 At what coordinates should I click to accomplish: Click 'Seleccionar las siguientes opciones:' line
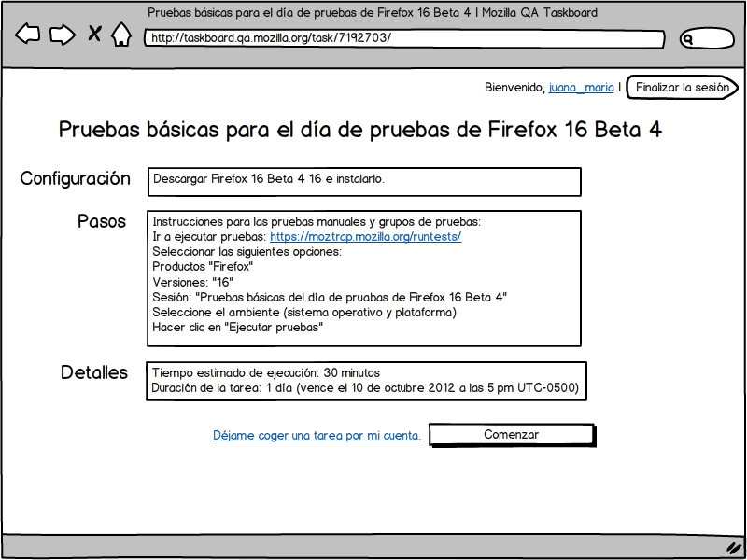coord(247,252)
